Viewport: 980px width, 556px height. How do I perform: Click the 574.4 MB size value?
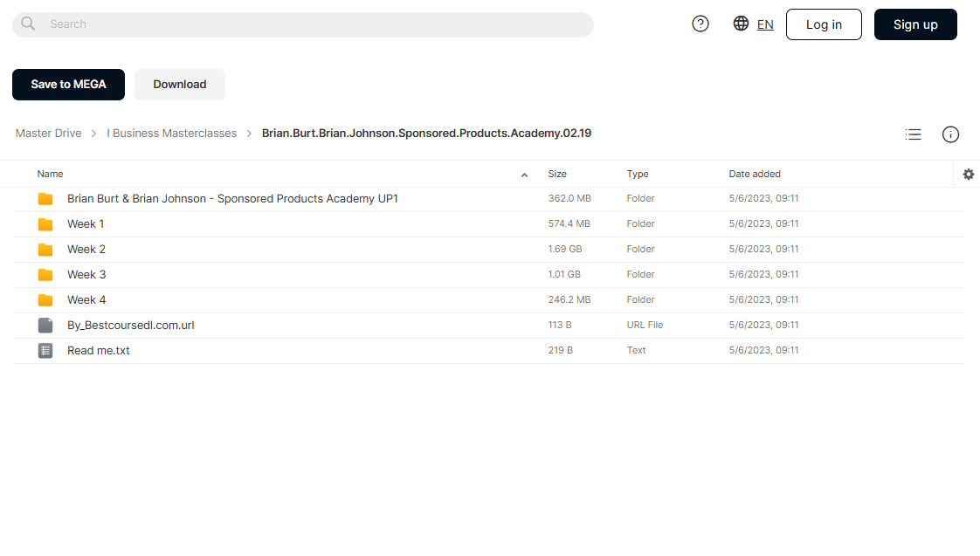pos(569,223)
